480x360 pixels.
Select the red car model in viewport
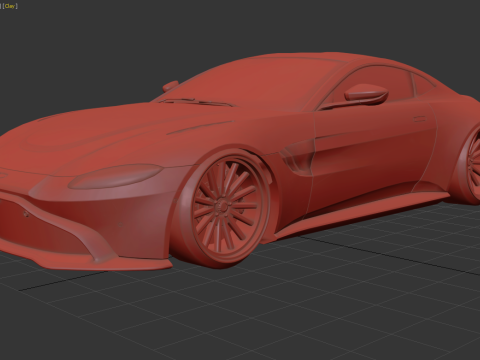pos(240,160)
